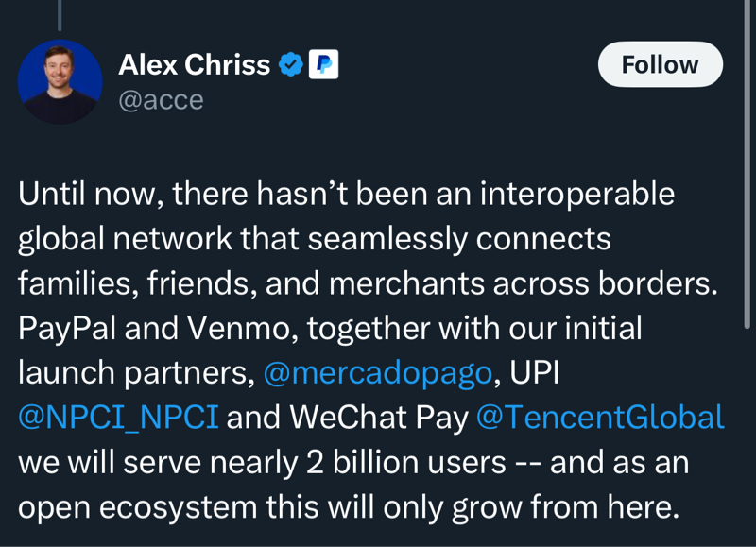Screen dimensions: 756x547
Task: Click the @acce handle
Action: [x=161, y=99]
